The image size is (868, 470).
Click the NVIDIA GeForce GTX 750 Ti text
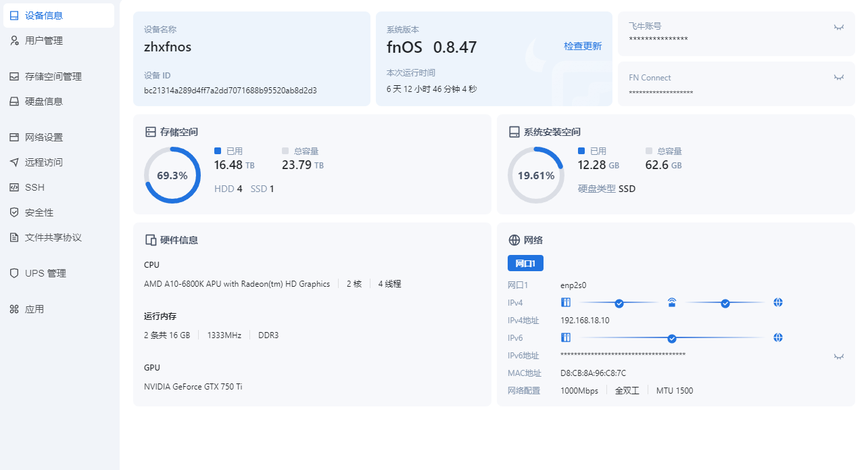tap(193, 387)
